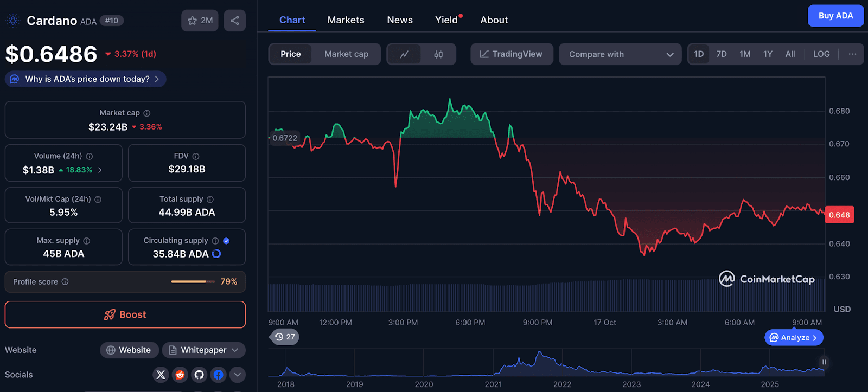The height and width of the screenshot is (392, 868).
Task: Open the GitHub social icon
Action: 199,375
